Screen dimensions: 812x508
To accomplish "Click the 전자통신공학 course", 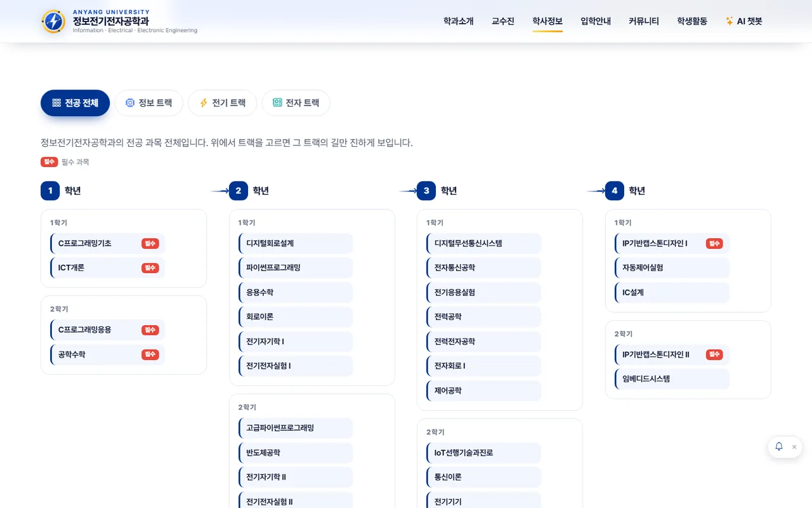I will click(x=484, y=268).
